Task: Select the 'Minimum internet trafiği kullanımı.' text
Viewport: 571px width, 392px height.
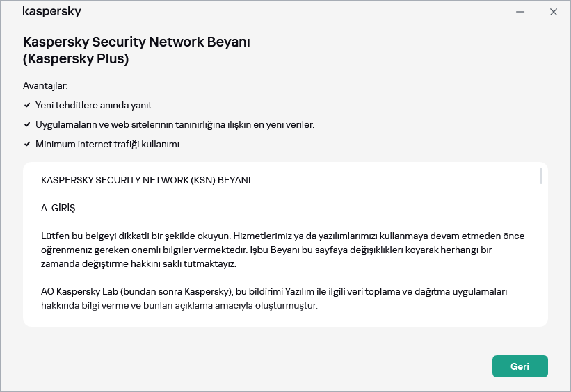Action: [x=108, y=145]
